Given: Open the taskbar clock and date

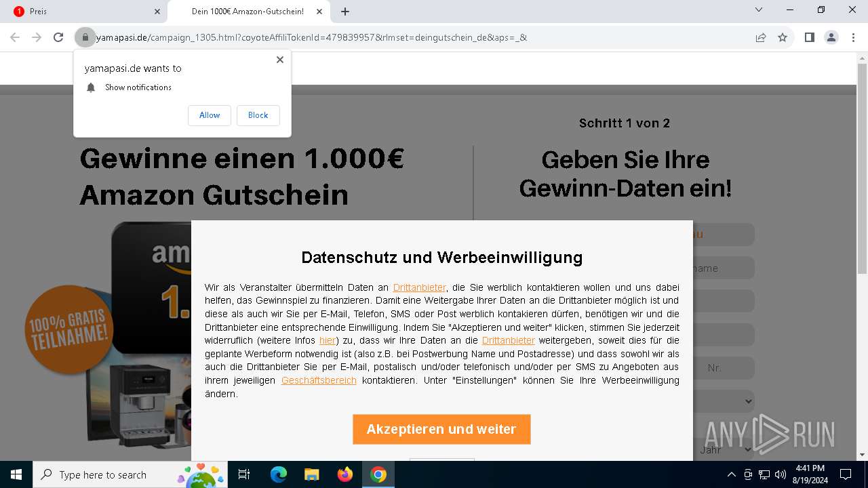Looking at the screenshot, I should [810, 474].
